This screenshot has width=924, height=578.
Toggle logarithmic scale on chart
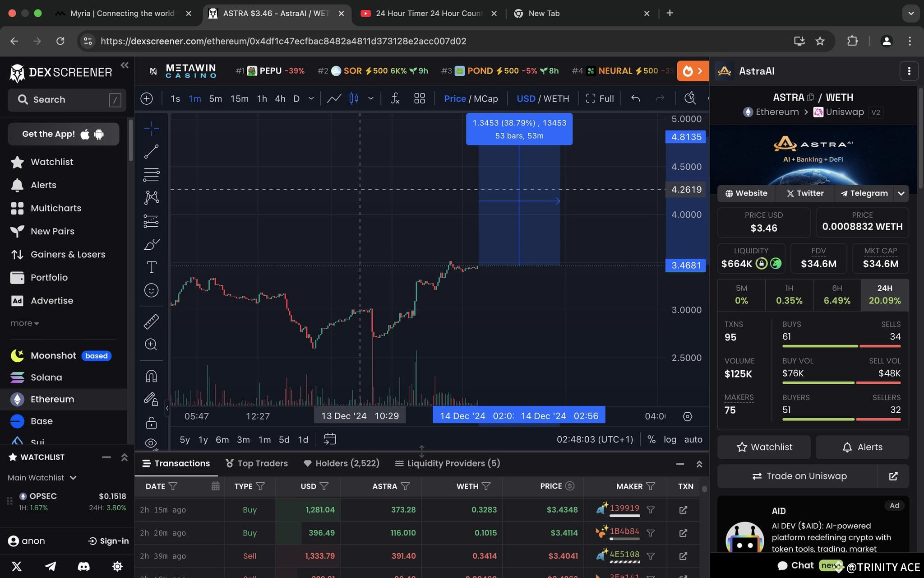670,439
